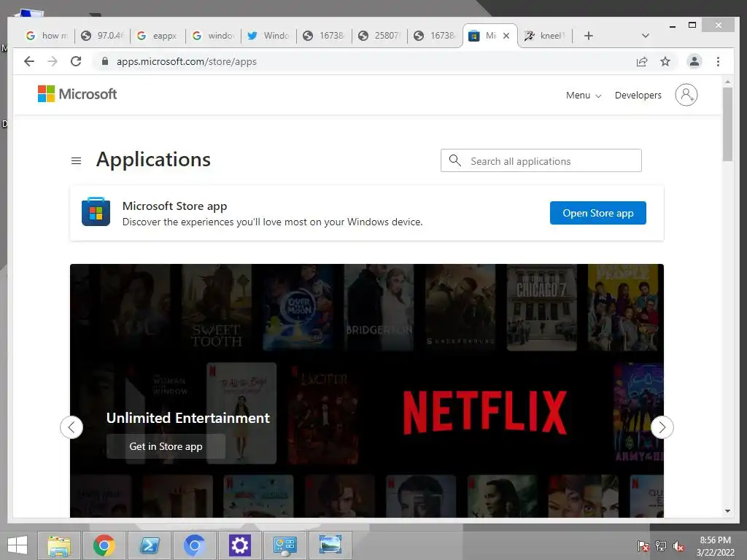Bookmark this page with the star

[665, 61]
